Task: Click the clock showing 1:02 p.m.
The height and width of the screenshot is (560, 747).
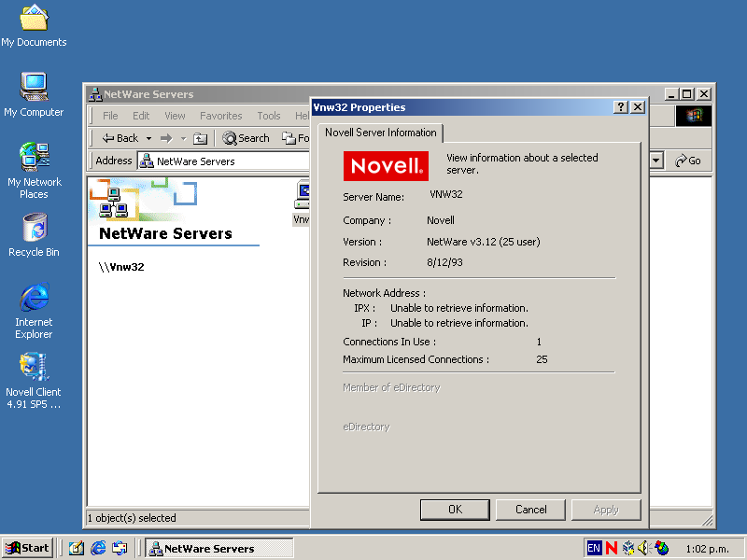Action: click(x=707, y=549)
